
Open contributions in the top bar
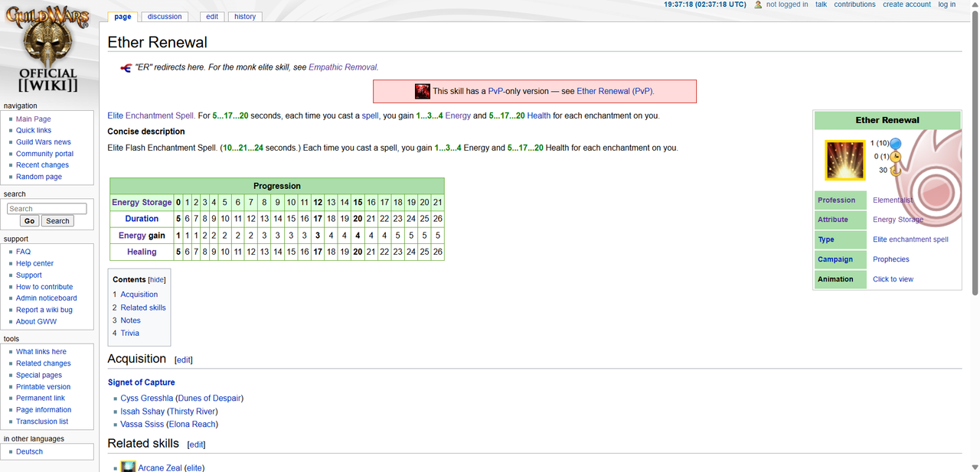click(x=854, y=5)
